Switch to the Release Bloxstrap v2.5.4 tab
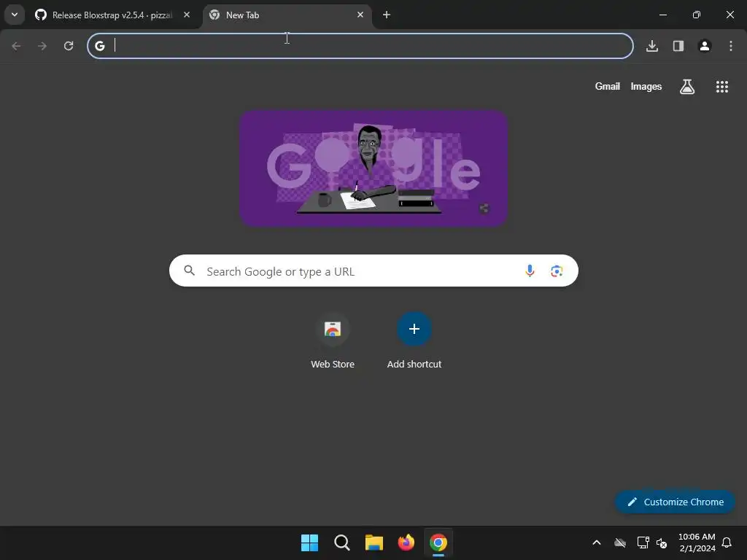 (x=113, y=15)
